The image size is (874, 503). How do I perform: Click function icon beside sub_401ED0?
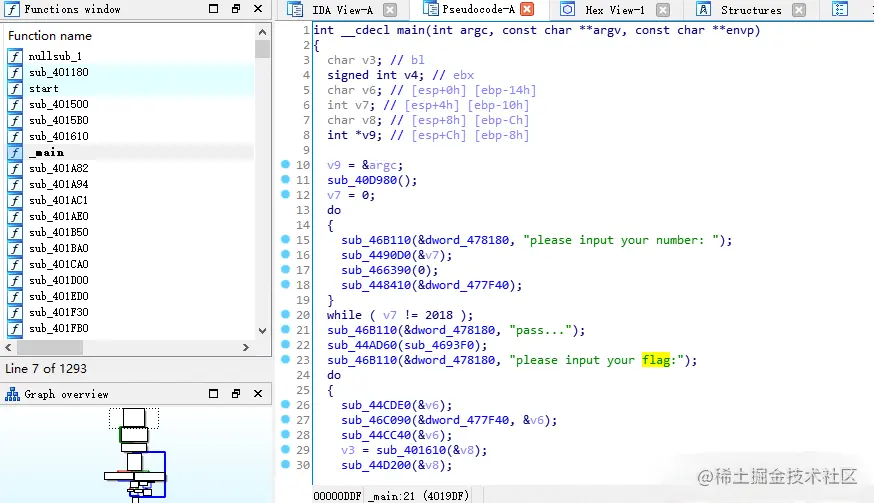pyautogui.click(x=15, y=297)
